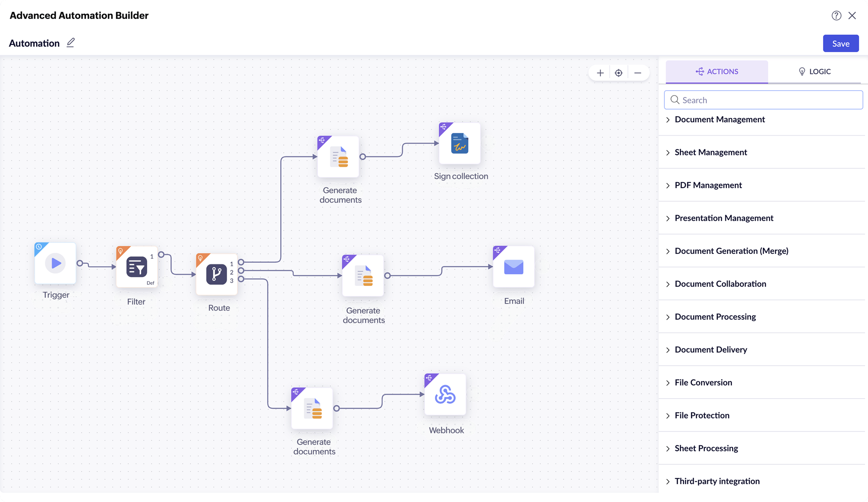This screenshot has width=868, height=502.
Task: Click the Webhook label
Action: [446, 430]
